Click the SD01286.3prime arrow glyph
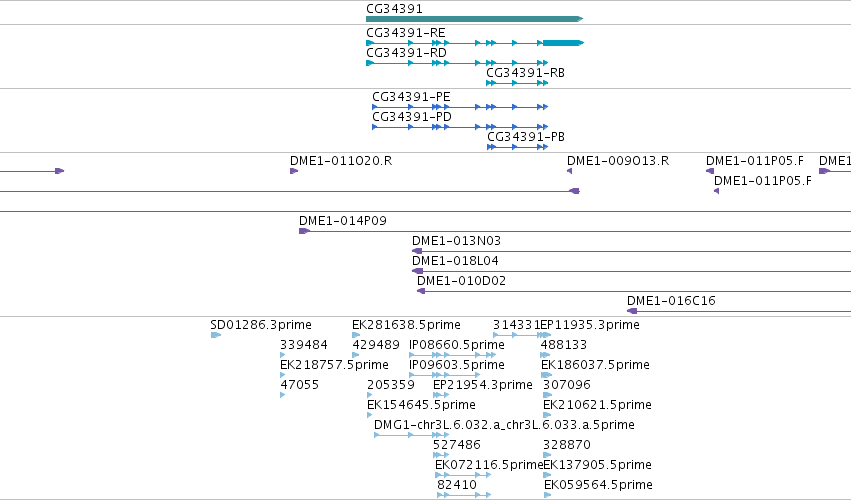851x500 pixels. (x=215, y=335)
